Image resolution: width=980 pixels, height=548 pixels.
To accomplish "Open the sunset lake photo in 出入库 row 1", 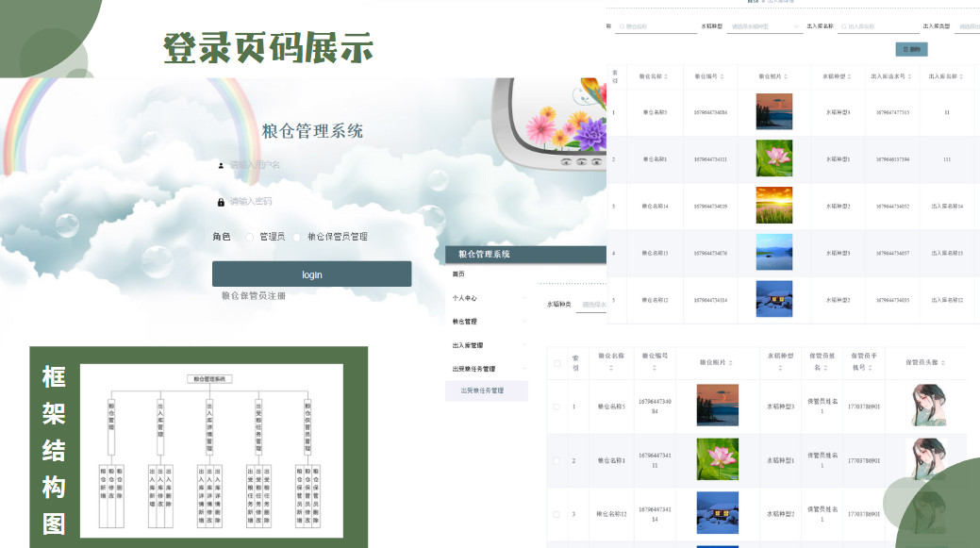I will coord(773,112).
